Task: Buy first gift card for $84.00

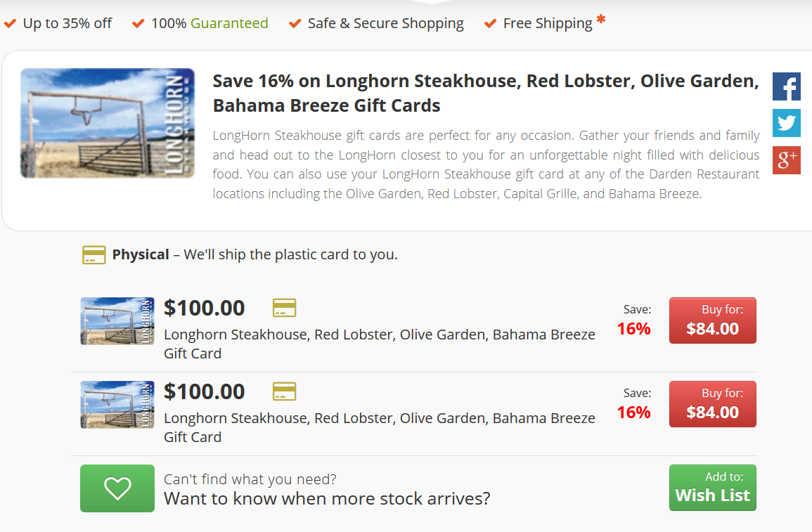Action: pyautogui.click(x=712, y=320)
